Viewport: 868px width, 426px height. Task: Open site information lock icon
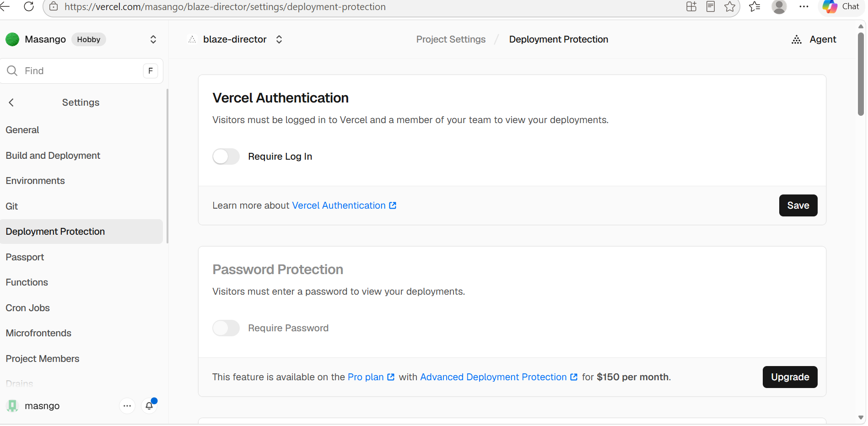tap(54, 6)
